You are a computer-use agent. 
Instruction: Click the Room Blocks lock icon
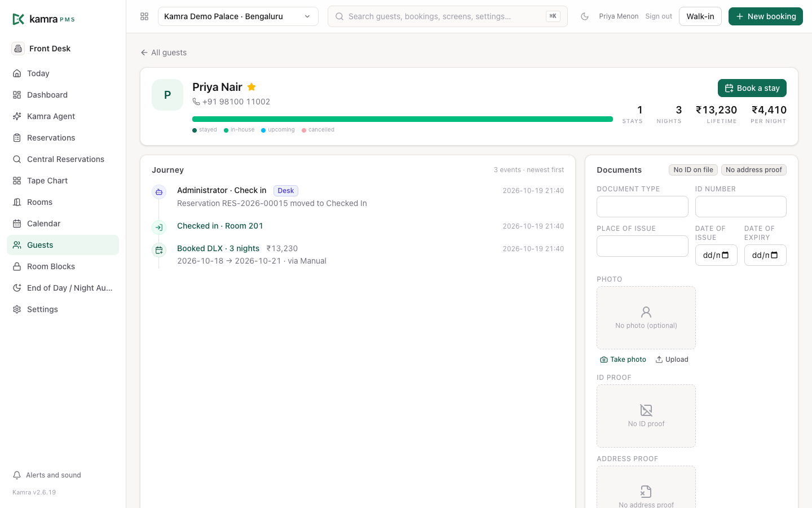tap(17, 266)
